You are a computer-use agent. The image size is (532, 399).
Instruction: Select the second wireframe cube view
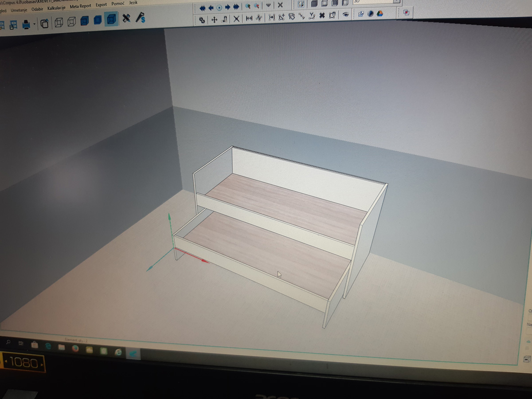pyautogui.click(x=71, y=21)
